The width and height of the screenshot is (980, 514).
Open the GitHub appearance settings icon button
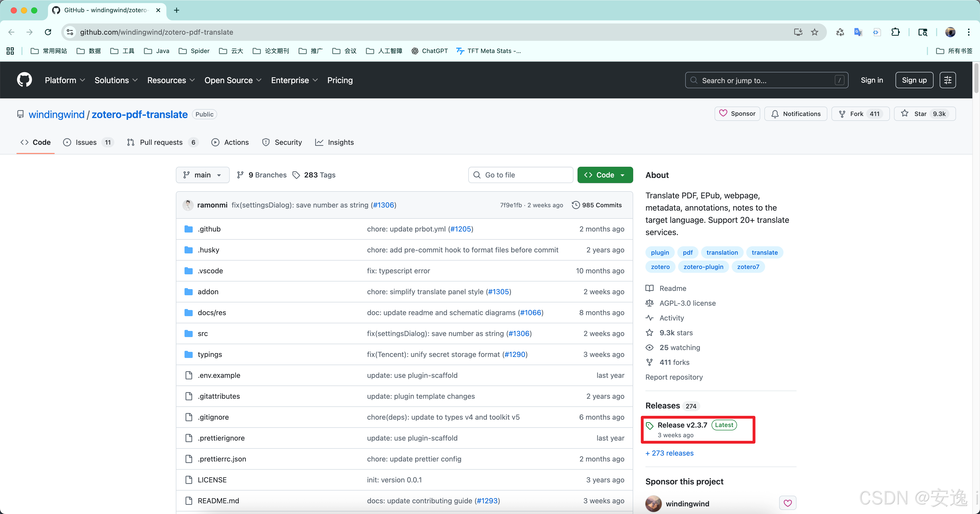pyautogui.click(x=948, y=80)
